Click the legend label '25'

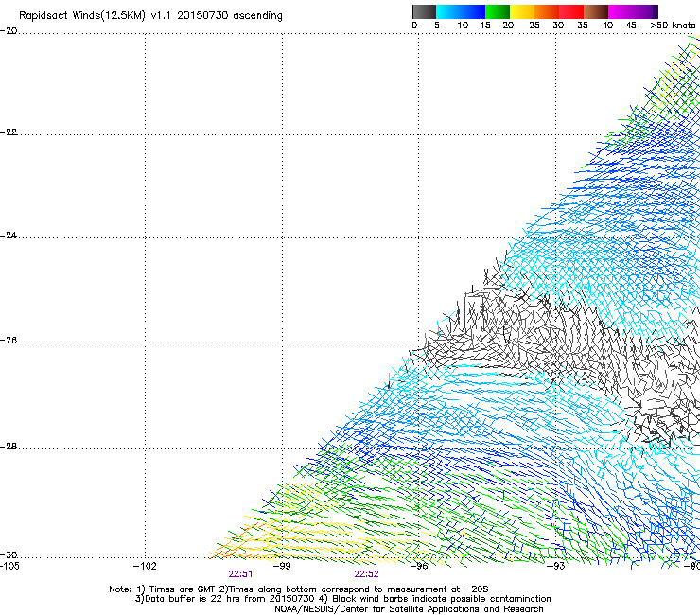[x=534, y=26]
